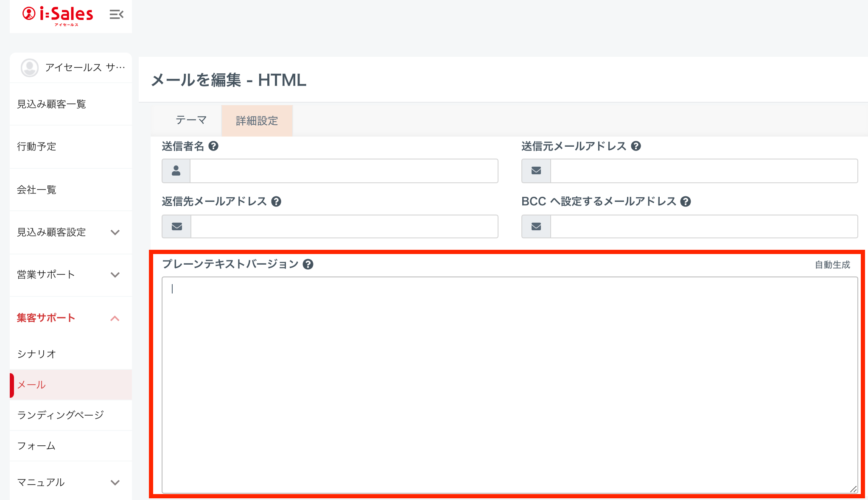Collapse the sidebar with the hamburger icon
This screenshot has height=500, width=868.
tap(116, 15)
